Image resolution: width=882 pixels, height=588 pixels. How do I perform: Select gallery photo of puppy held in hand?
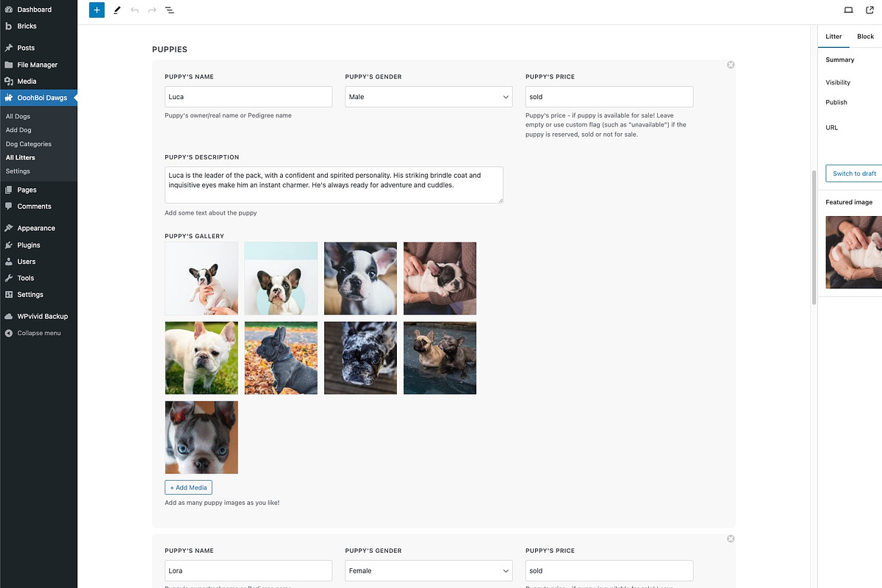pyautogui.click(x=201, y=279)
